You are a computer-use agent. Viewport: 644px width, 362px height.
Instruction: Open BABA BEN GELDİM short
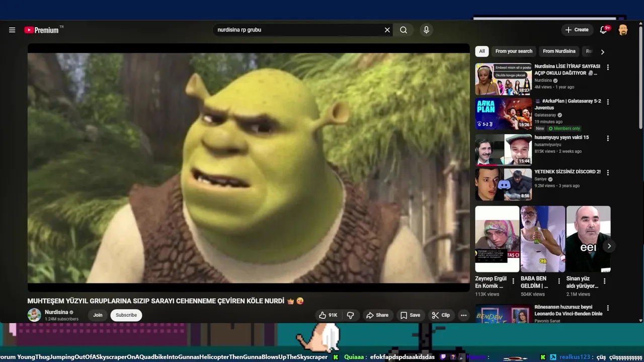(x=543, y=239)
